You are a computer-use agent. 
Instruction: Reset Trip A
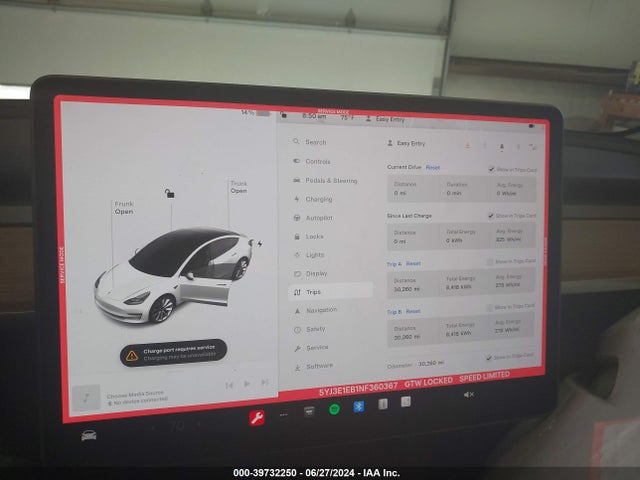pyautogui.click(x=413, y=264)
